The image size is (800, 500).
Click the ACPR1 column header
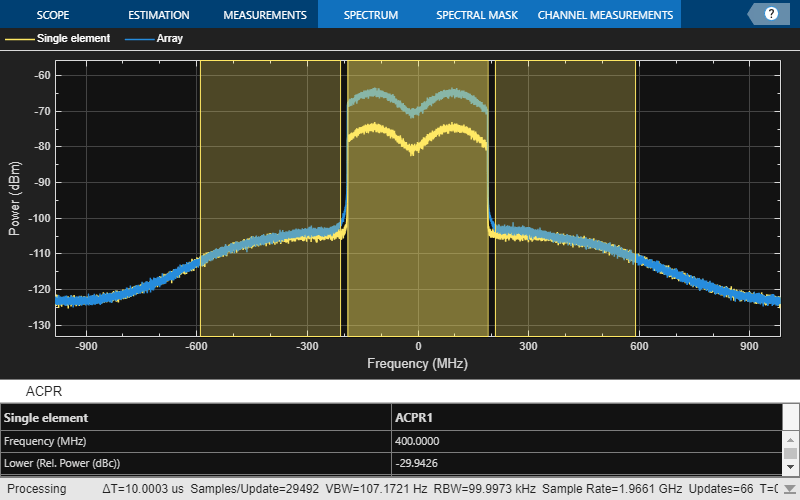[585, 417]
